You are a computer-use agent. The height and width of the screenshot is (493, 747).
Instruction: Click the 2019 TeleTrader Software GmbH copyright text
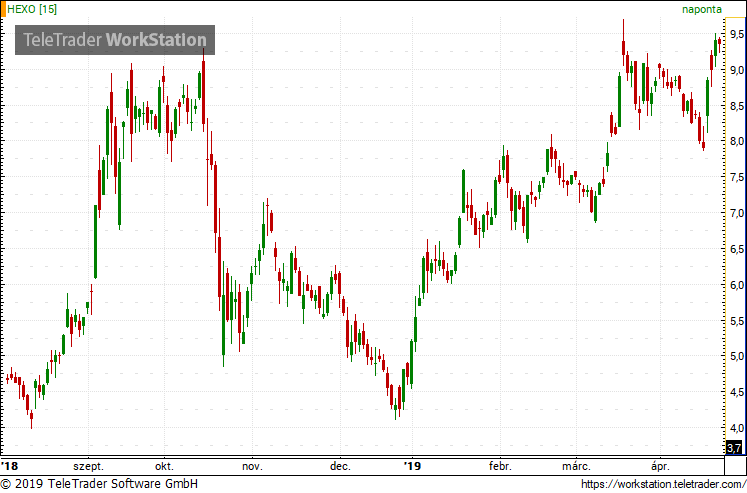tap(99, 484)
